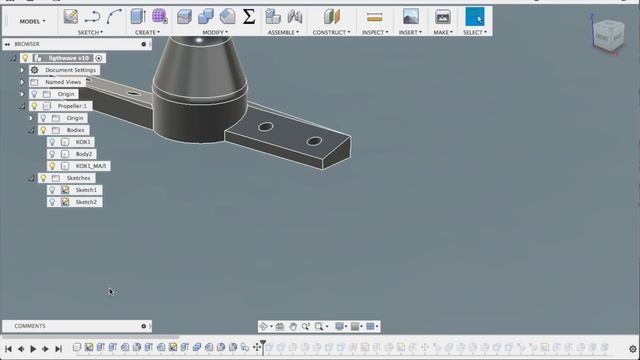
Task: Toggle visibility bulb of ligthwave v10
Action: [x=26, y=58]
